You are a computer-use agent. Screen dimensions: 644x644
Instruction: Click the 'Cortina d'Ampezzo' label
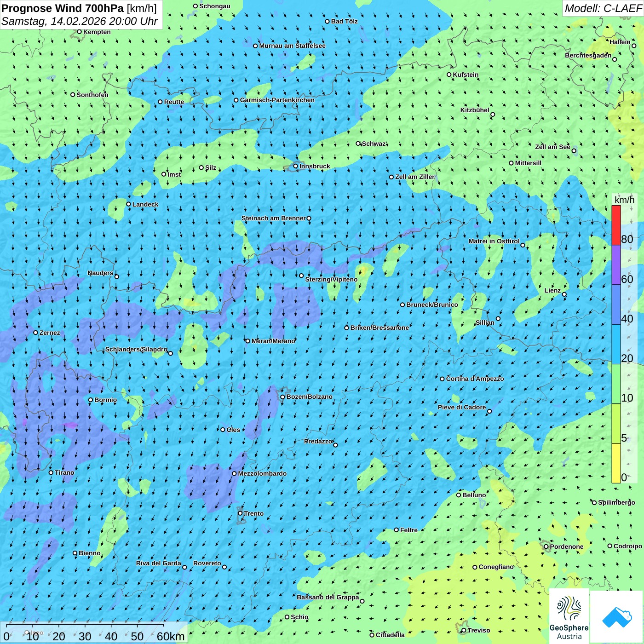coord(475,379)
